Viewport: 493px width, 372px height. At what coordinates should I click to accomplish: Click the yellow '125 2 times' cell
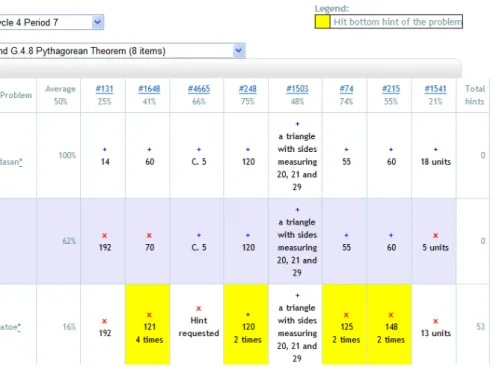point(345,324)
